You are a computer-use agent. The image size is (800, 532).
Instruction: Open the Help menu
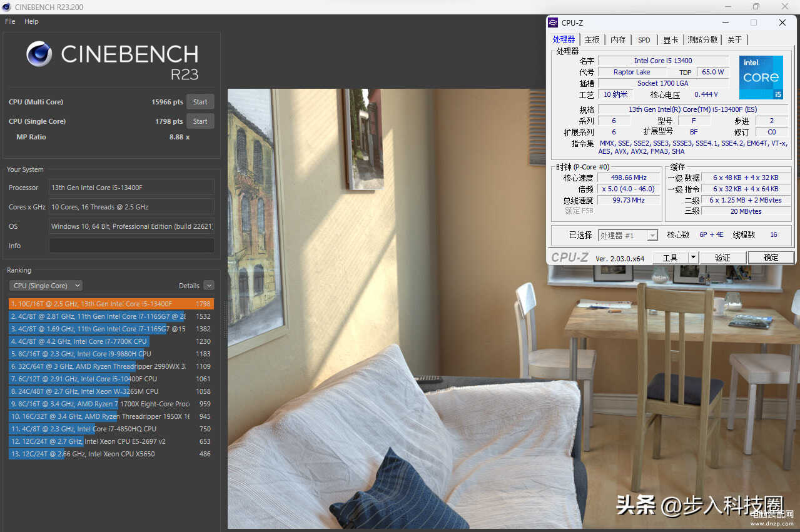(31, 21)
